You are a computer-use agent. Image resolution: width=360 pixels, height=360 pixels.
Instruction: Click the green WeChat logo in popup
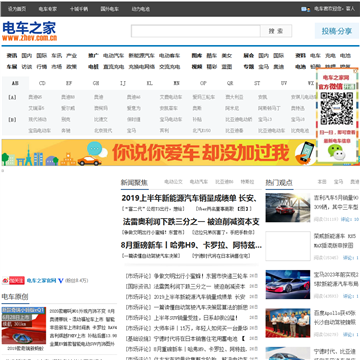[337, 152]
